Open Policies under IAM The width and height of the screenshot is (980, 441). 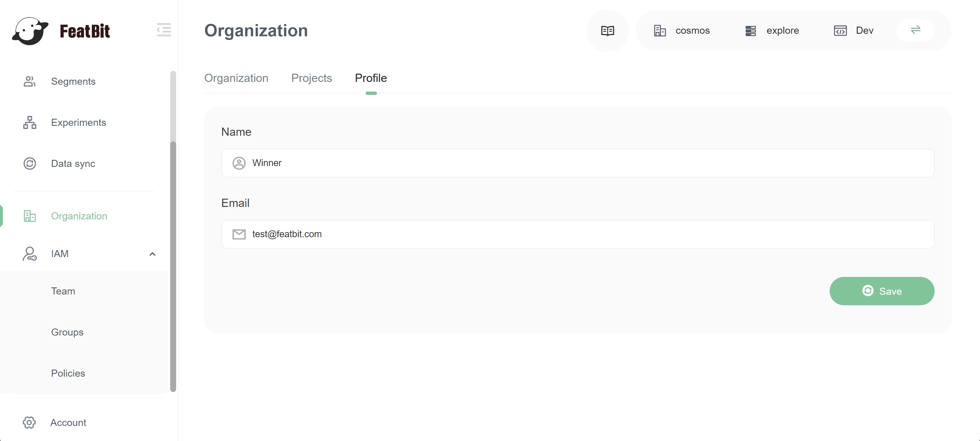(68, 373)
